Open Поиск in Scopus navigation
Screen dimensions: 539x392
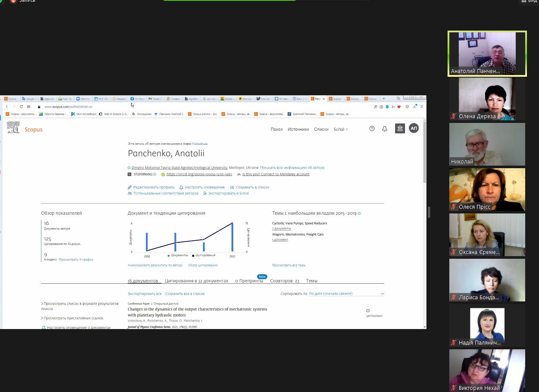277,129
